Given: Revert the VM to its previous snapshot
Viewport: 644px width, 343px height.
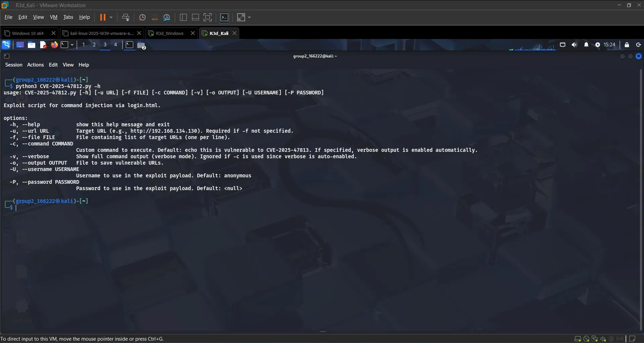Looking at the screenshot, I should tap(154, 17).
